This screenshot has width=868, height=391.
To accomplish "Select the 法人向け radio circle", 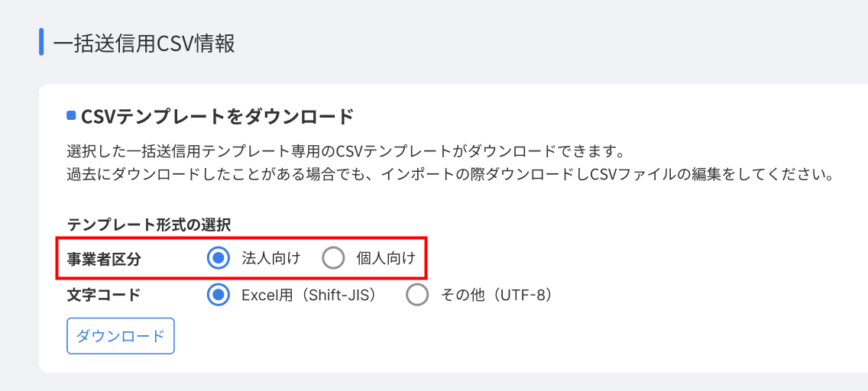I will [x=219, y=259].
